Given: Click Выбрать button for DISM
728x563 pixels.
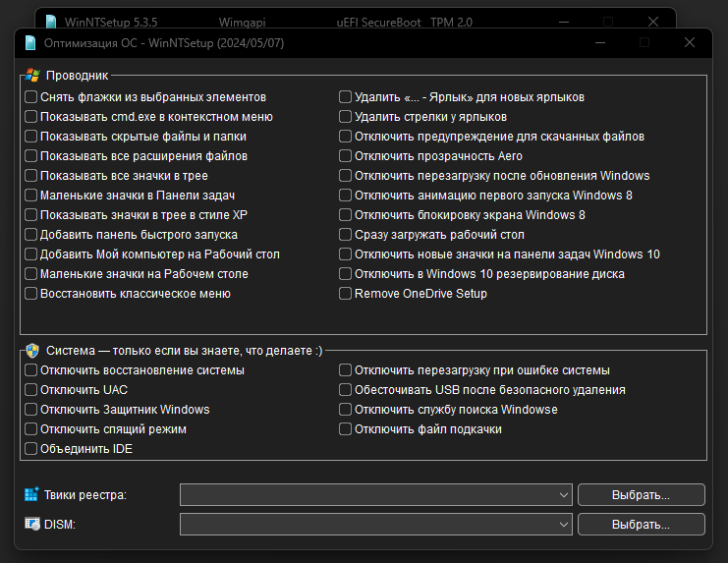Looking at the screenshot, I should tap(642, 524).
